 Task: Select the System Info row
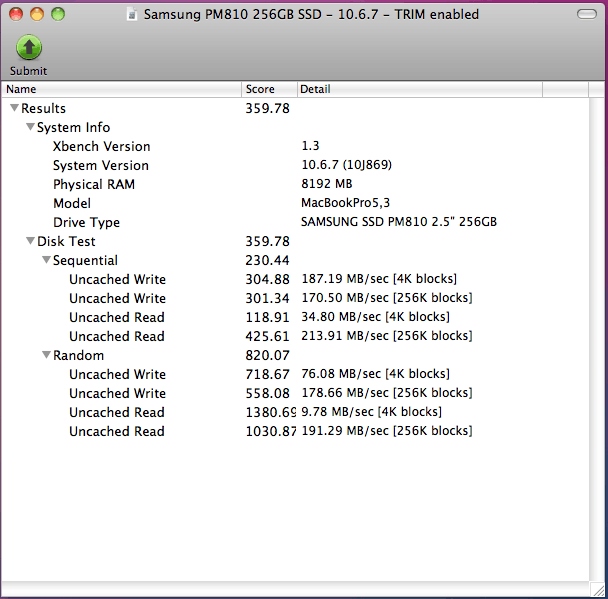click(x=295, y=127)
